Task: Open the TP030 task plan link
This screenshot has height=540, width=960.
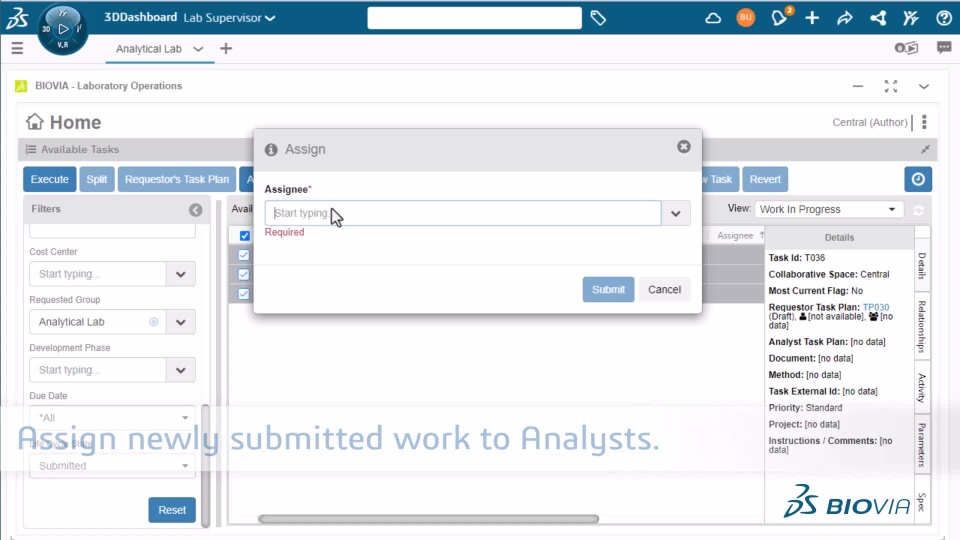Action: pos(876,307)
